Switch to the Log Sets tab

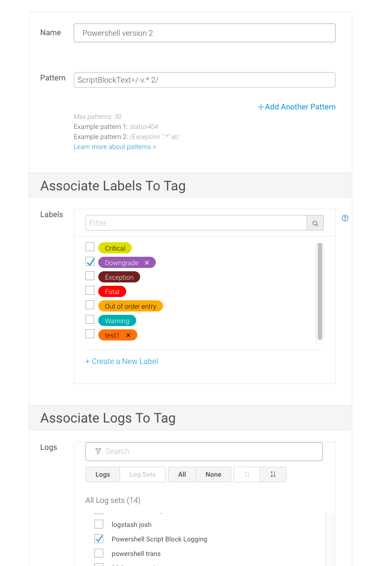click(x=143, y=474)
